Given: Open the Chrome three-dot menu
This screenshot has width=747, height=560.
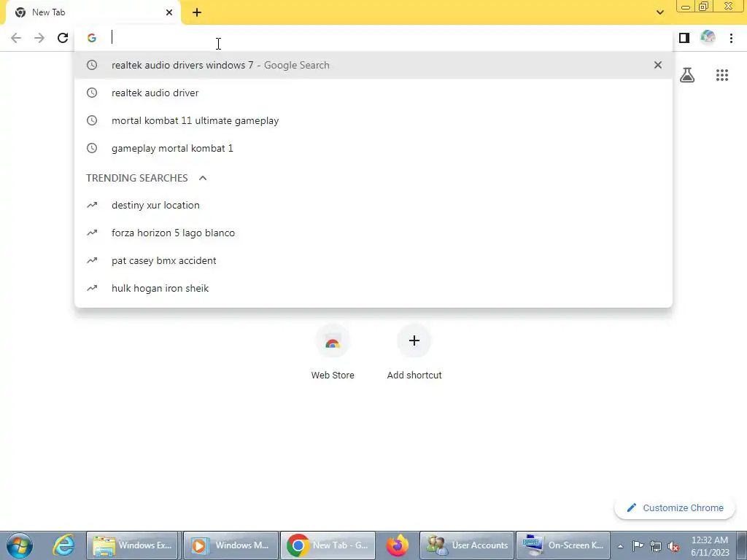Looking at the screenshot, I should pos(731,38).
